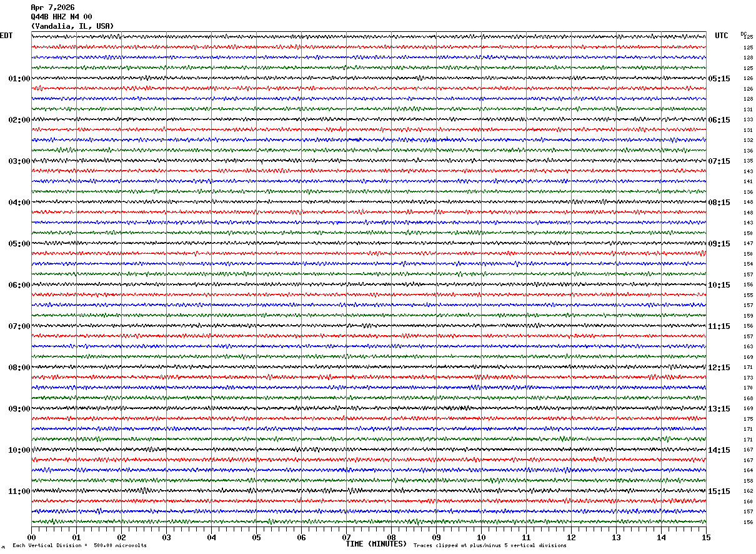Click minute 01 on the time axis
The height and width of the screenshot is (554, 756).
point(76,537)
